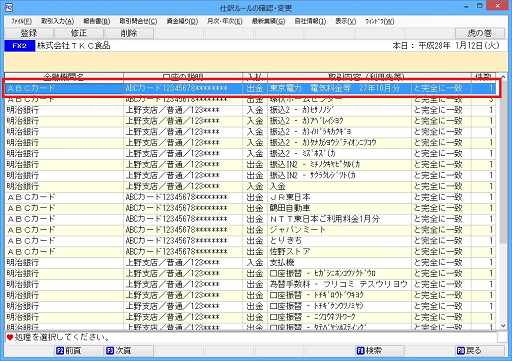This screenshot has width=512, height=361.
Task: Go to previous page with F2 前頁
Action: [79, 351]
